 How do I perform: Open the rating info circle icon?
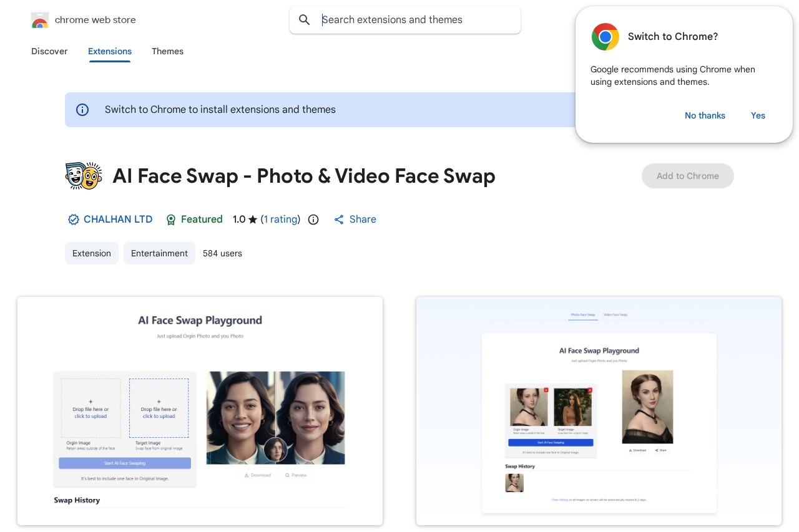pyautogui.click(x=313, y=220)
